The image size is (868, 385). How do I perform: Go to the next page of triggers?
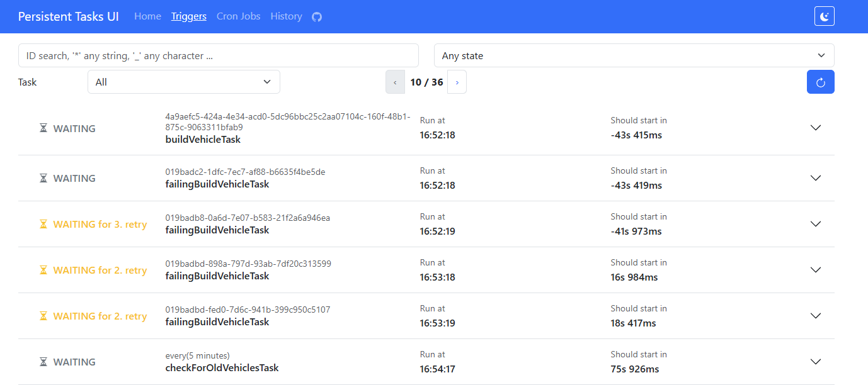457,82
